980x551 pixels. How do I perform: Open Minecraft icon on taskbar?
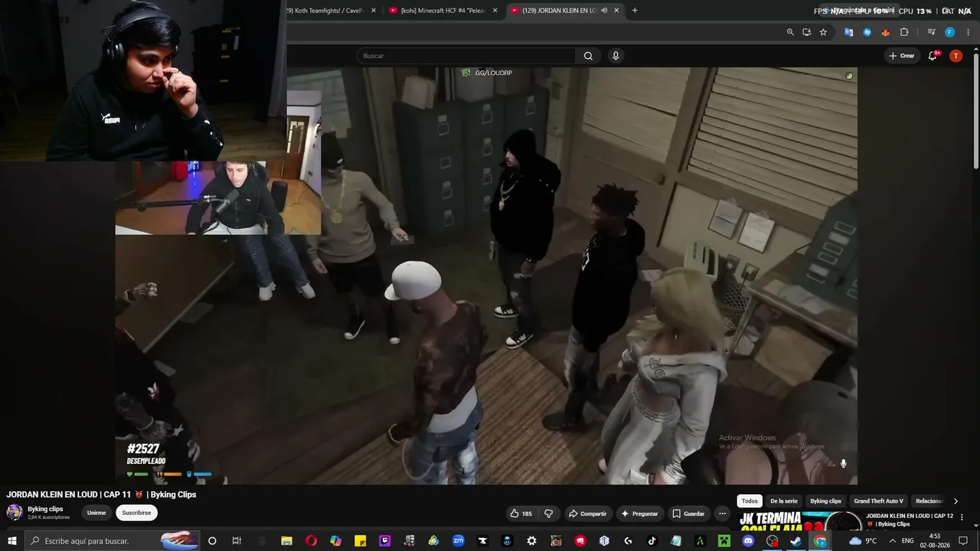[x=724, y=541]
